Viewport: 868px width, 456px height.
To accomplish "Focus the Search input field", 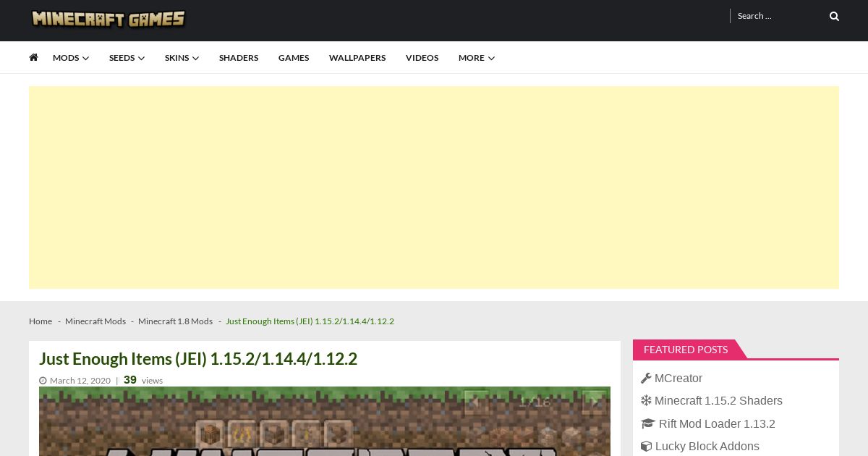I will point(778,16).
